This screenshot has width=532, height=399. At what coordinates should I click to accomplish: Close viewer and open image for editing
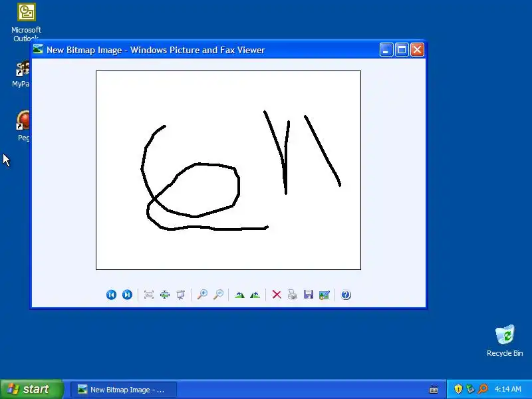(325, 295)
